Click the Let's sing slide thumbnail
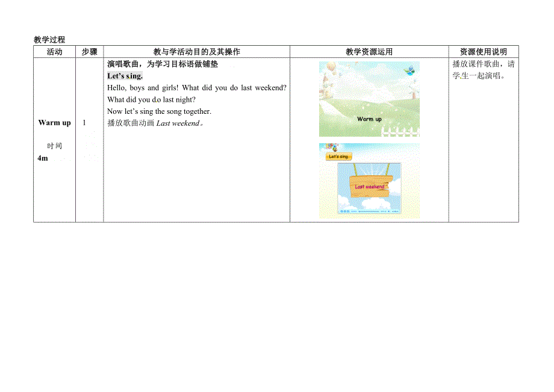Viewport: 554px width, 392px height. point(369,181)
